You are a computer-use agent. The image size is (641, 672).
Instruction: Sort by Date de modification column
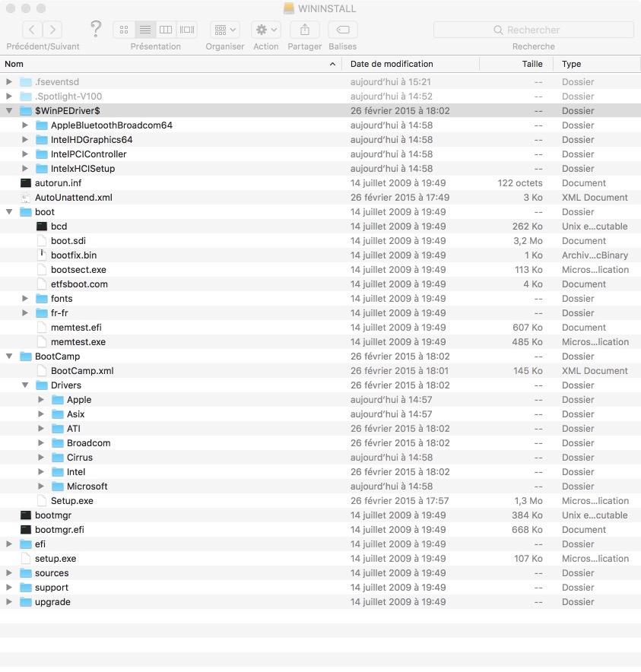click(x=392, y=64)
